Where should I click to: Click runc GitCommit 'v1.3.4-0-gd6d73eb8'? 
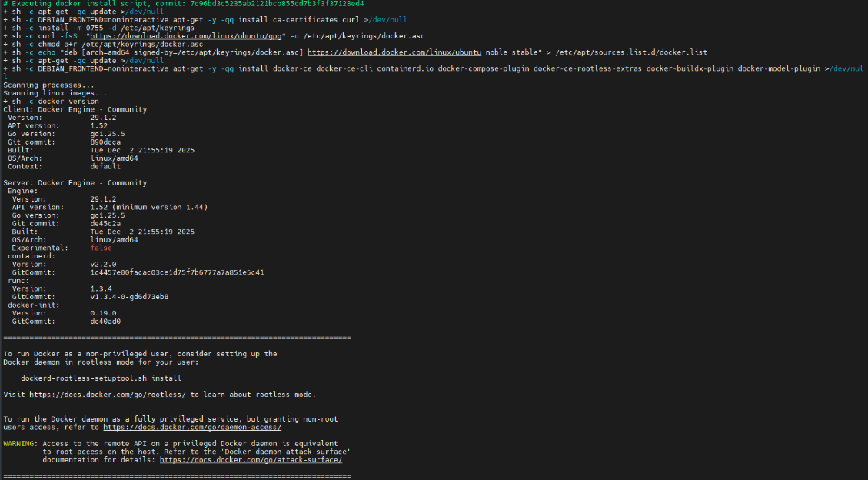129,297
